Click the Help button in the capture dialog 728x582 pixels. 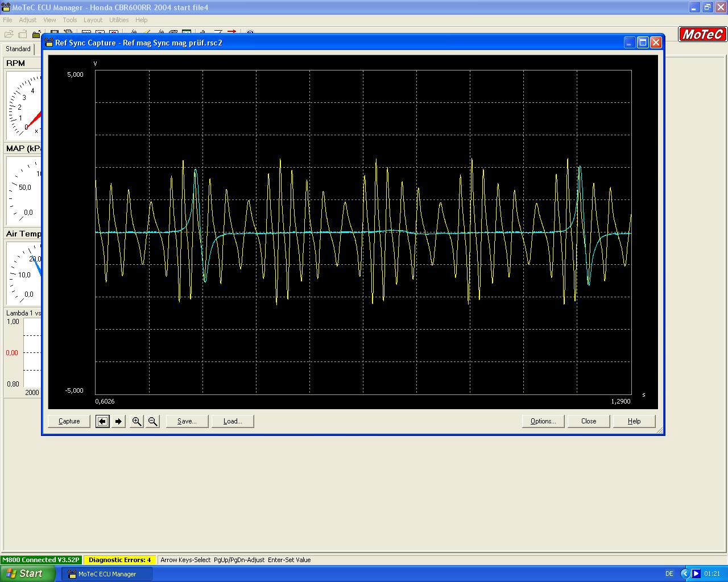tap(634, 421)
